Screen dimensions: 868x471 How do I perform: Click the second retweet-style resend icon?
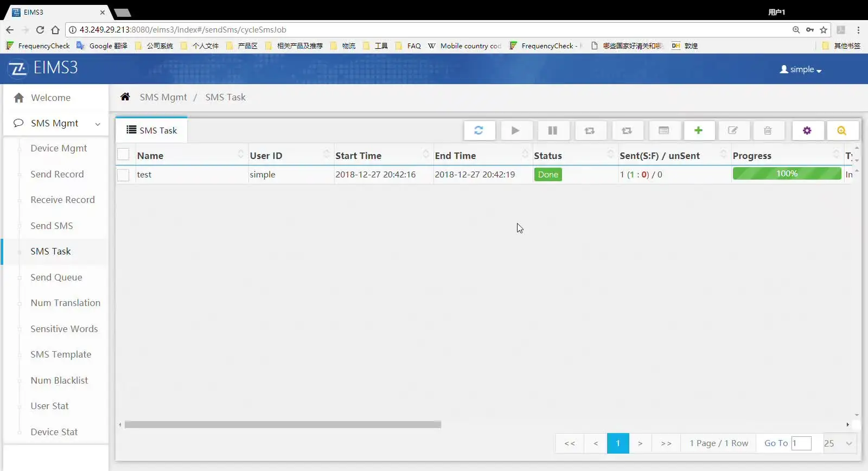click(x=627, y=130)
